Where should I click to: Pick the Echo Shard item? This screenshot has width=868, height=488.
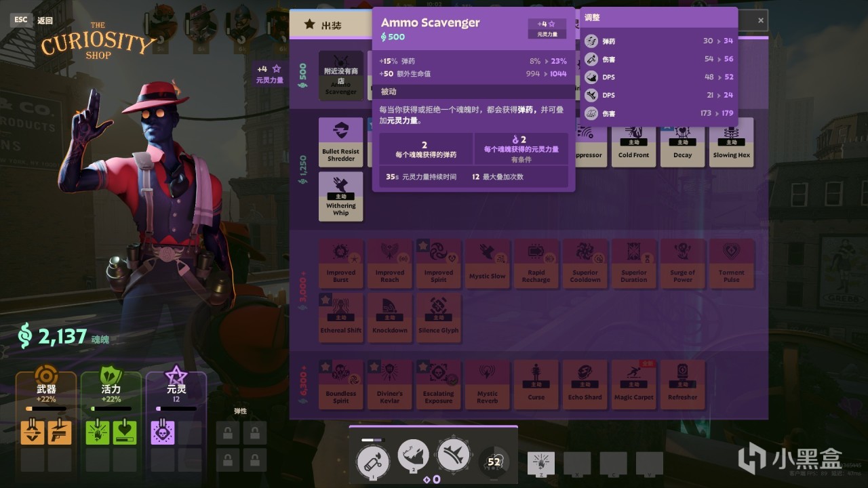click(585, 384)
